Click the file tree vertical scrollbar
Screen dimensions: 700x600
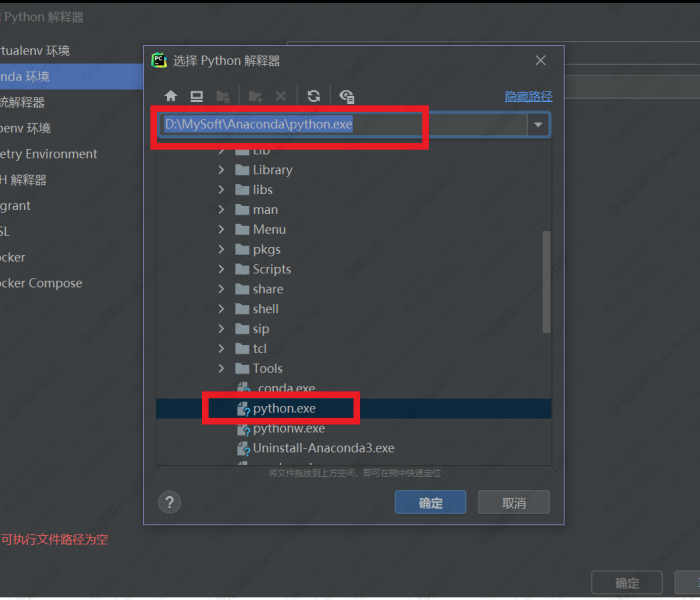click(x=546, y=282)
